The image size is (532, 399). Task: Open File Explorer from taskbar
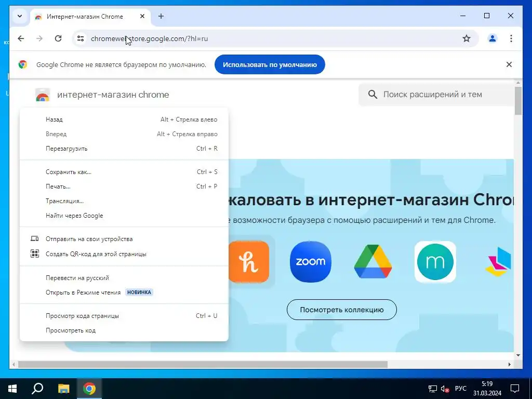point(63,389)
